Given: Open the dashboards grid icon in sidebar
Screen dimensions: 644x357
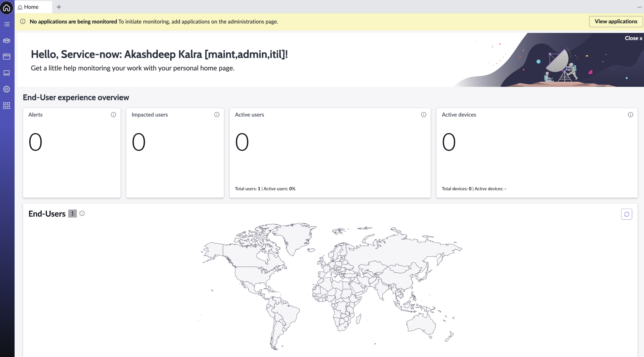Looking at the screenshot, I should tap(7, 105).
